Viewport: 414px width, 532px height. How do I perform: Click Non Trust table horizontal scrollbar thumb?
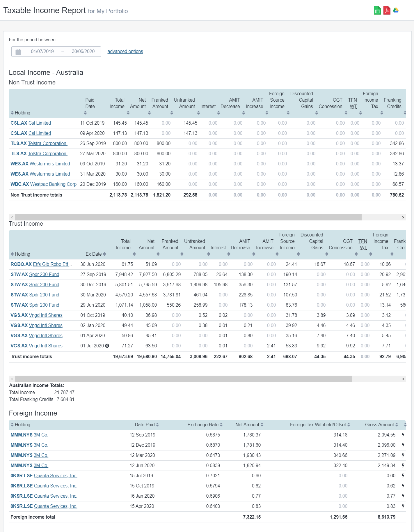188,217
